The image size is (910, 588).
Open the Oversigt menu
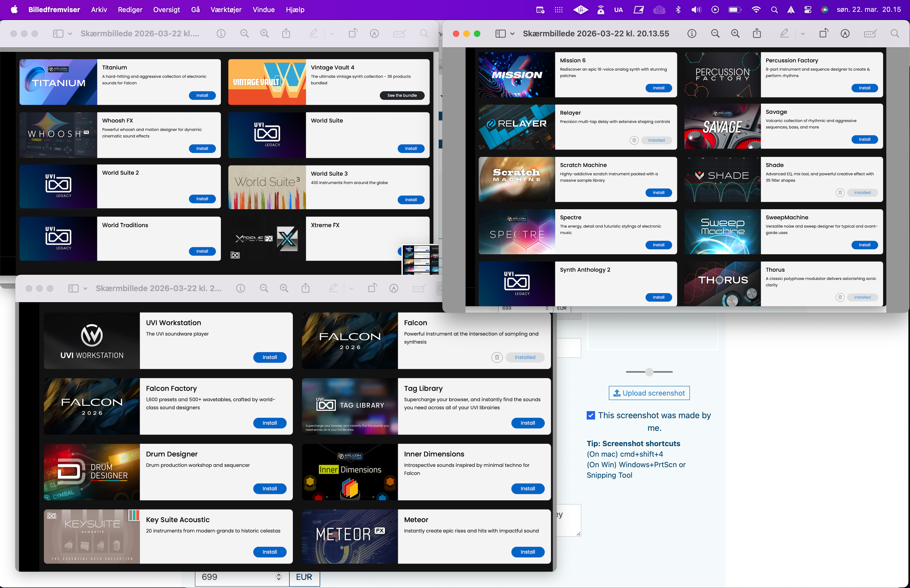pyautogui.click(x=166, y=10)
